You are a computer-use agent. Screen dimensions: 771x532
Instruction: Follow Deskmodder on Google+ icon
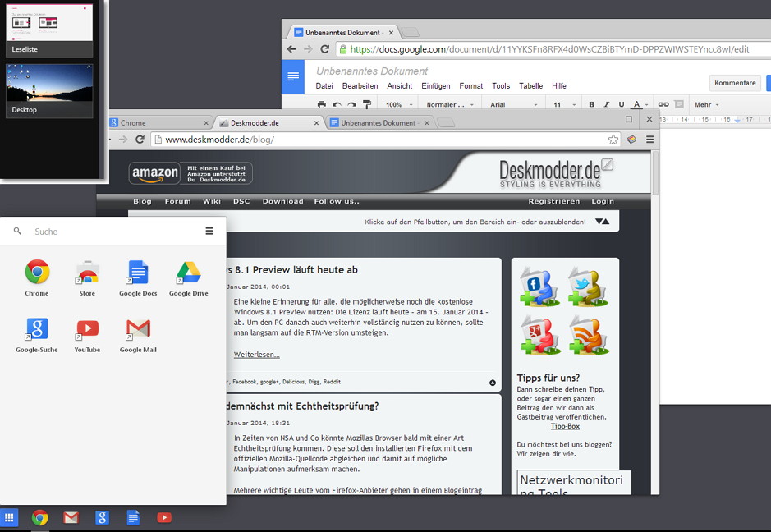coord(539,335)
